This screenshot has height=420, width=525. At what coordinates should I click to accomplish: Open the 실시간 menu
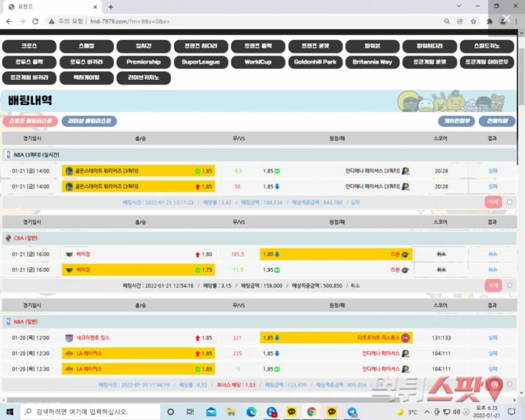[143, 47]
